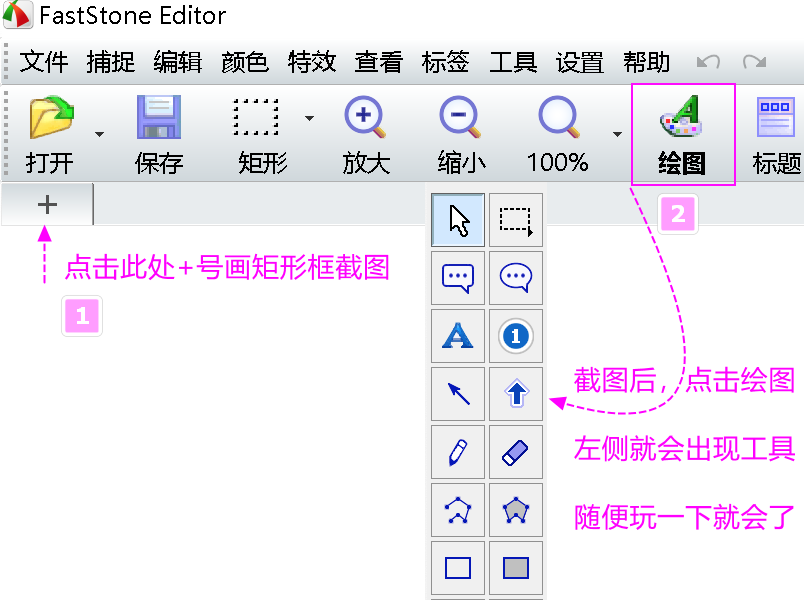The image size is (804, 602).
Task: Select the filled rectangle tool
Action: [516, 568]
